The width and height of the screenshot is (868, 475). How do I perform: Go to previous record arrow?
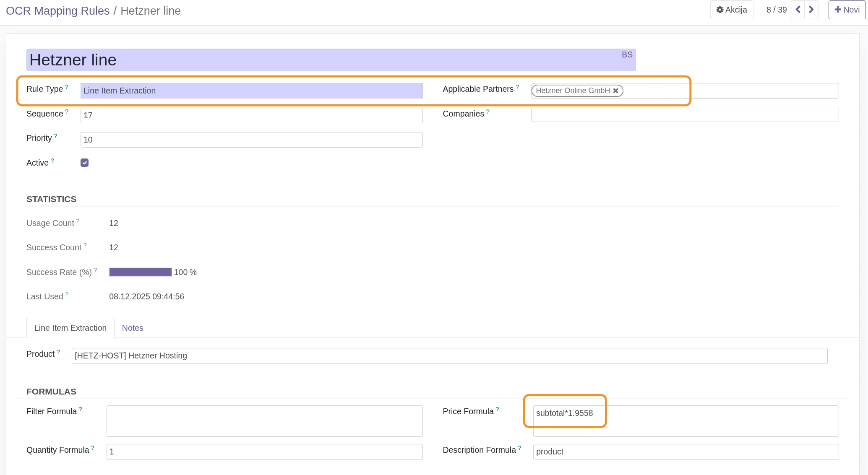tap(798, 10)
